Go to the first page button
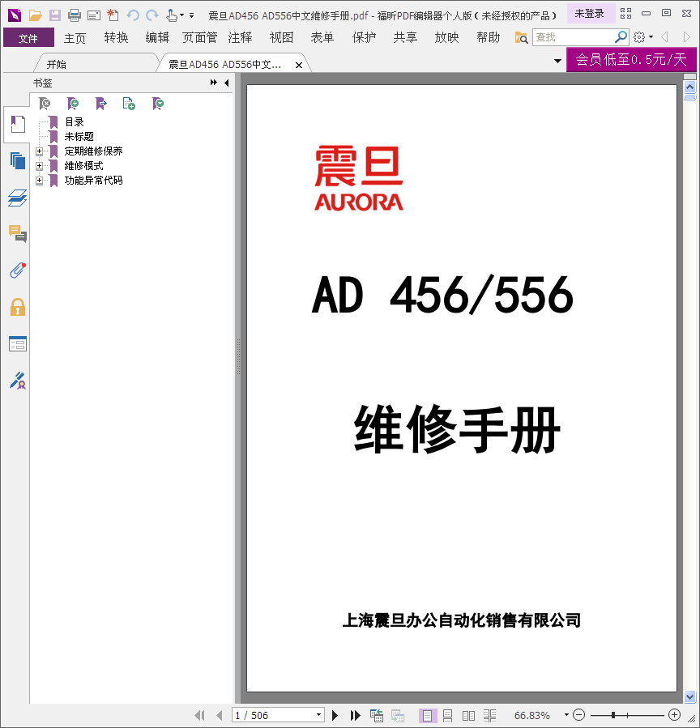The image size is (700, 728). pyautogui.click(x=200, y=716)
